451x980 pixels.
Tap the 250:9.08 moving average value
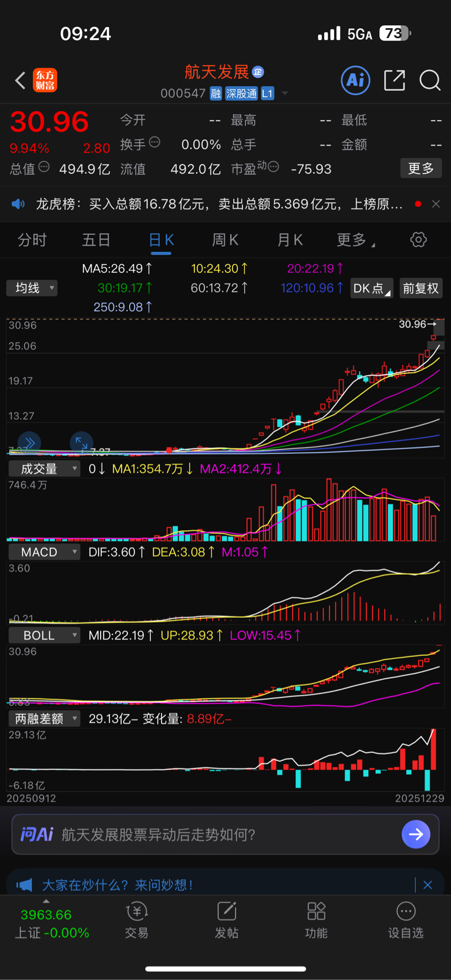tap(123, 307)
